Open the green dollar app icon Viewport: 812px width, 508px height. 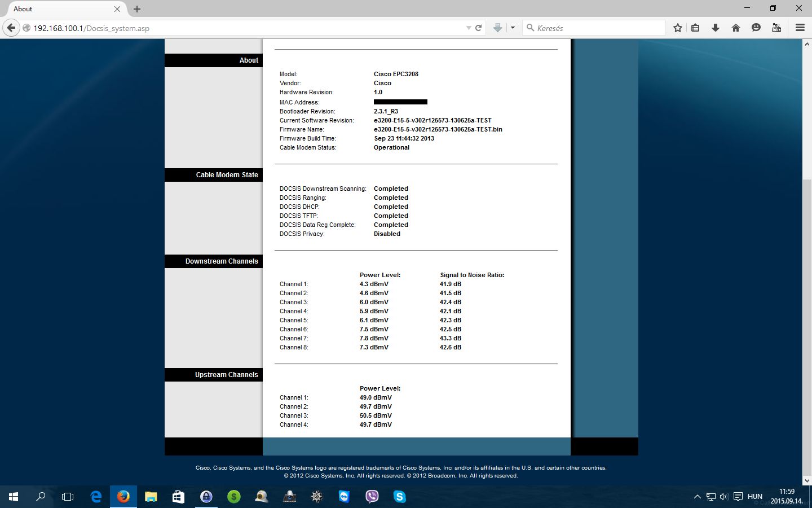tap(234, 497)
